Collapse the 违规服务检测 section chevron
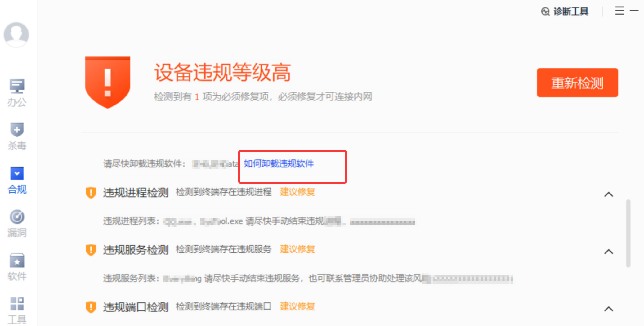The image size is (644, 326). coord(609,252)
